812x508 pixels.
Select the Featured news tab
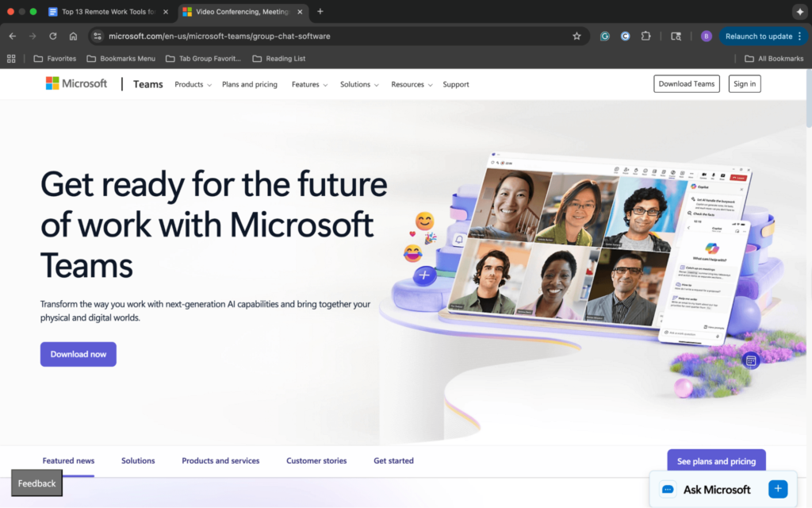pyautogui.click(x=68, y=461)
